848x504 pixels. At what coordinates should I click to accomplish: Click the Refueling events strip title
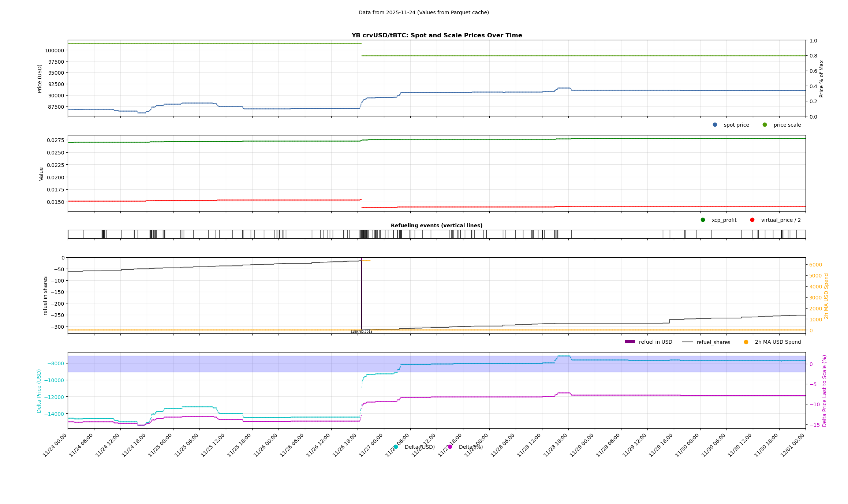pos(437,225)
